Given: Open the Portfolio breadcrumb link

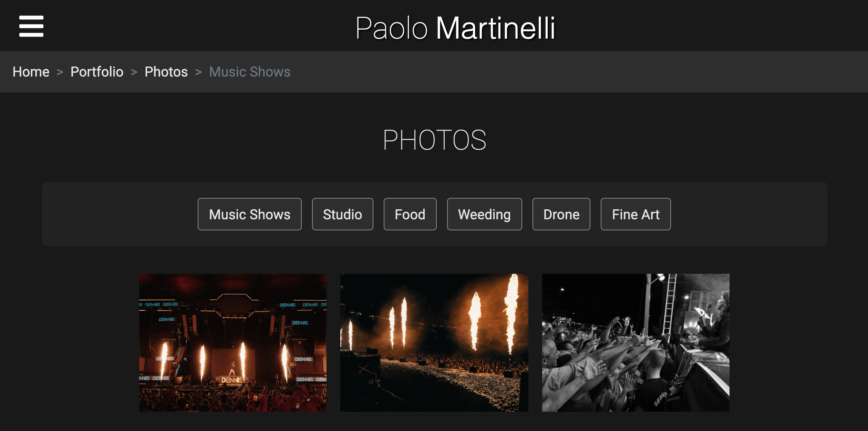Looking at the screenshot, I should (x=97, y=72).
